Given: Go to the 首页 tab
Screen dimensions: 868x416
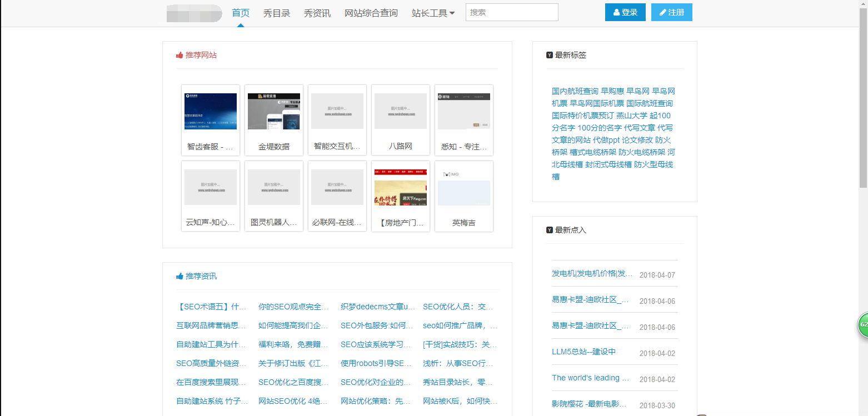Looking at the screenshot, I should (241, 13).
